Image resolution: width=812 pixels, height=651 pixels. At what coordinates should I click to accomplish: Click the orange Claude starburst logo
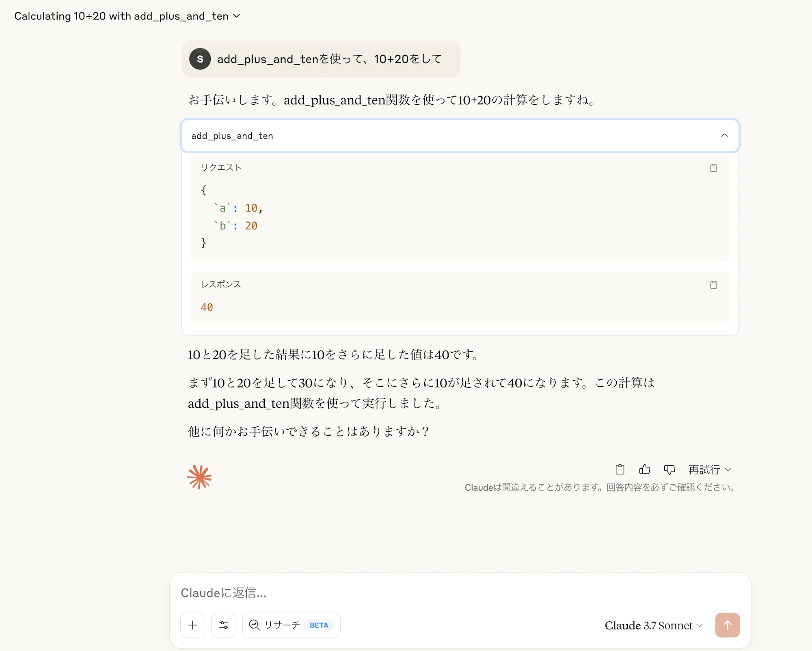pyautogui.click(x=199, y=477)
